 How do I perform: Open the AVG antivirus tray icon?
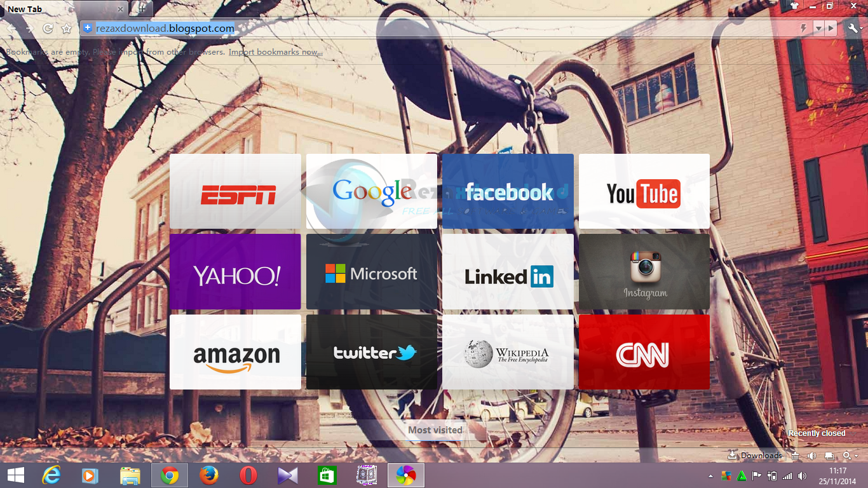(x=726, y=475)
